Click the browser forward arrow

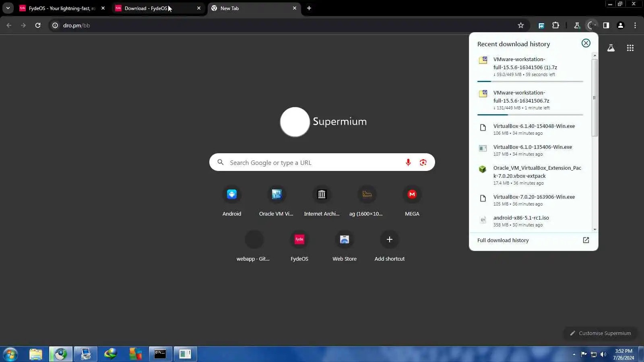[23, 25]
